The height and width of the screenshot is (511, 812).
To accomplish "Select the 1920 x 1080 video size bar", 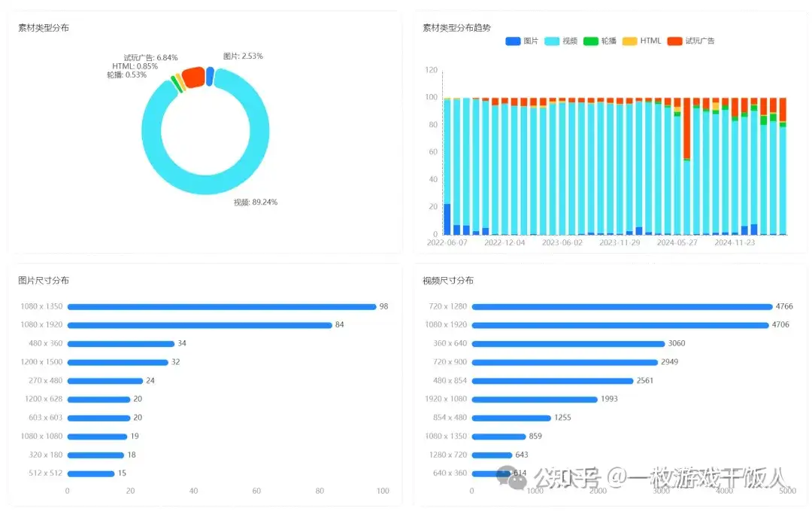I will (x=535, y=400).
